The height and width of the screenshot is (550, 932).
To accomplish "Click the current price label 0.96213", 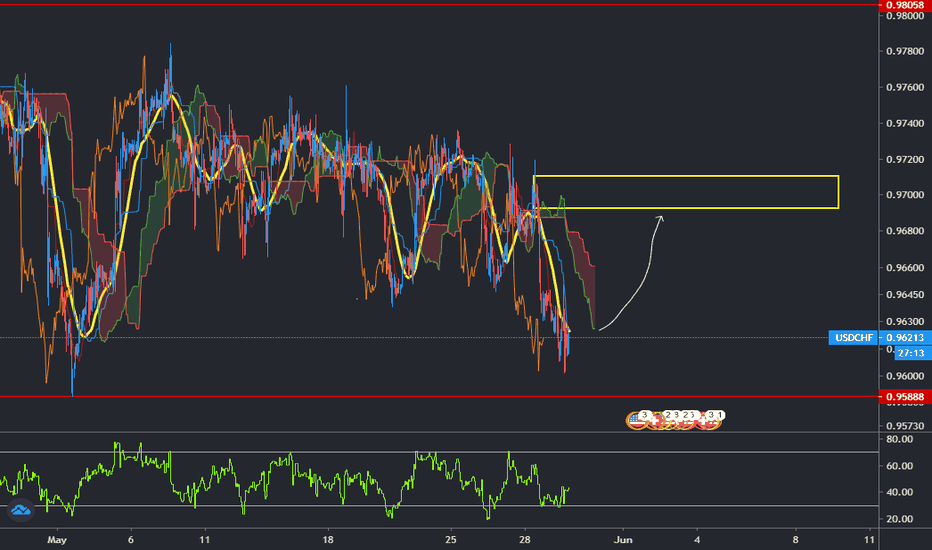I will tap(905, 338).
